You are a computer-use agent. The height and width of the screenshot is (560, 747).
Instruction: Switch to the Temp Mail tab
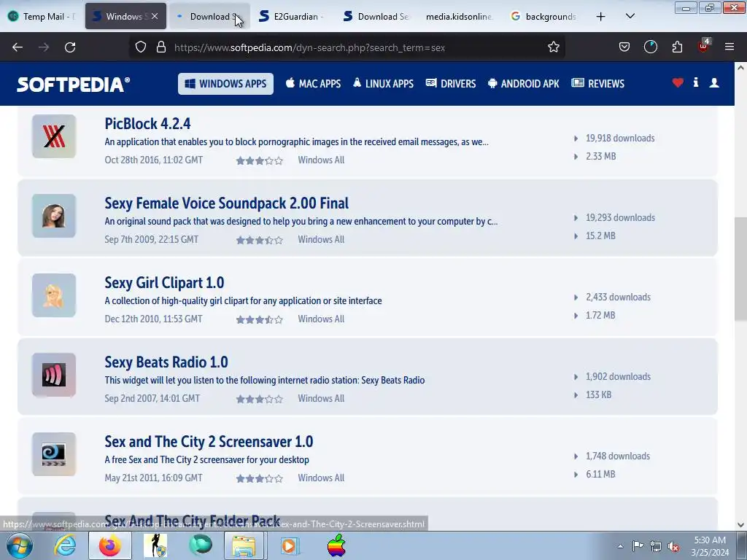pos(42,17)
